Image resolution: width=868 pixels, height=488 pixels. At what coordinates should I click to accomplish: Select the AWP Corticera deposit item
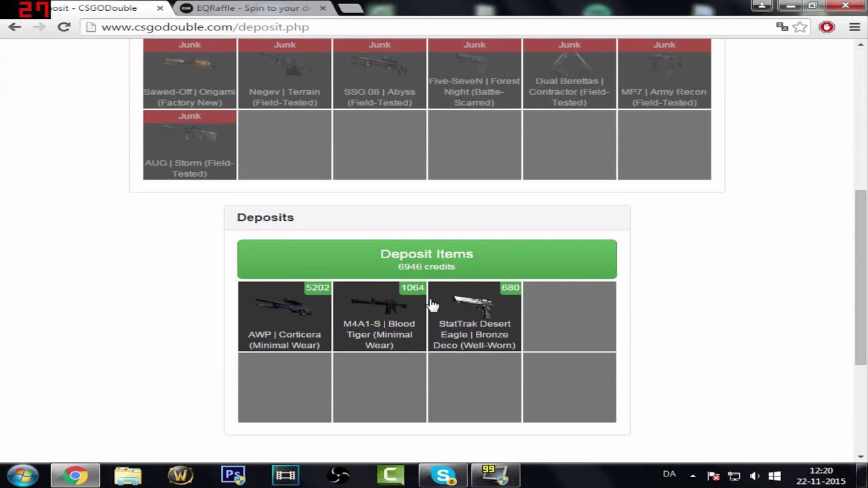(285, 317)
